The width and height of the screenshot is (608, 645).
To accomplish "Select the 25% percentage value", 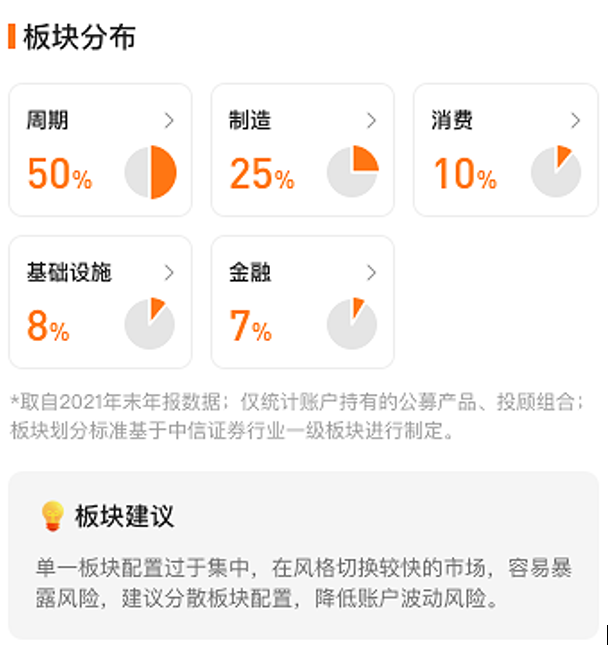I will pos(262,175).
